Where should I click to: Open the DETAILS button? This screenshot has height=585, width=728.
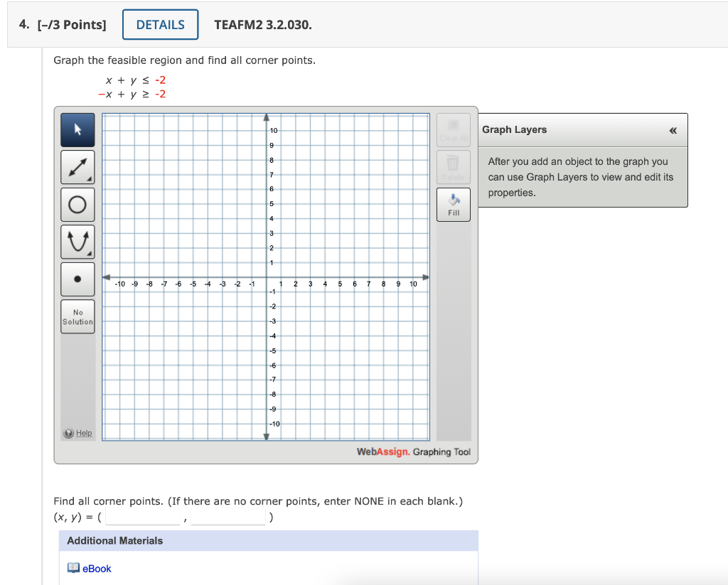click(x=161, y=25)
